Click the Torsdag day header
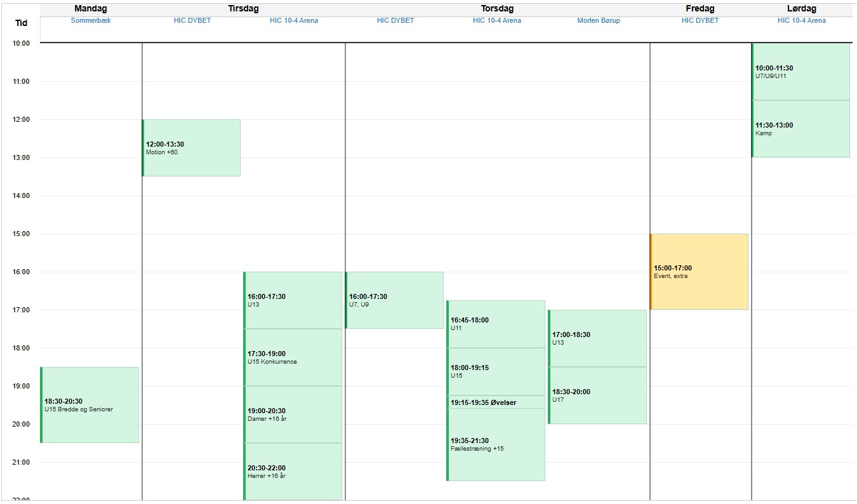Viewport: 857px width, 504px height. click(497, 9)
